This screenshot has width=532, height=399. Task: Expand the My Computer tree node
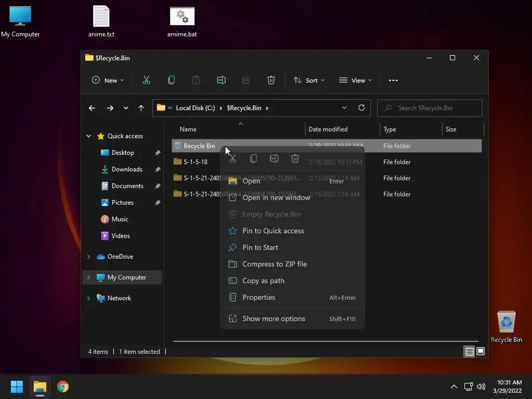click(88, 277)
